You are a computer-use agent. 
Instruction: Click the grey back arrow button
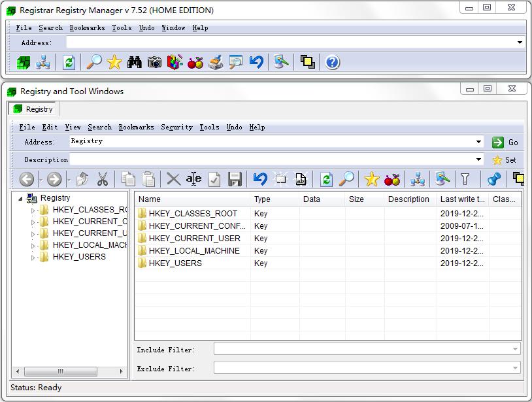point(26,179)
